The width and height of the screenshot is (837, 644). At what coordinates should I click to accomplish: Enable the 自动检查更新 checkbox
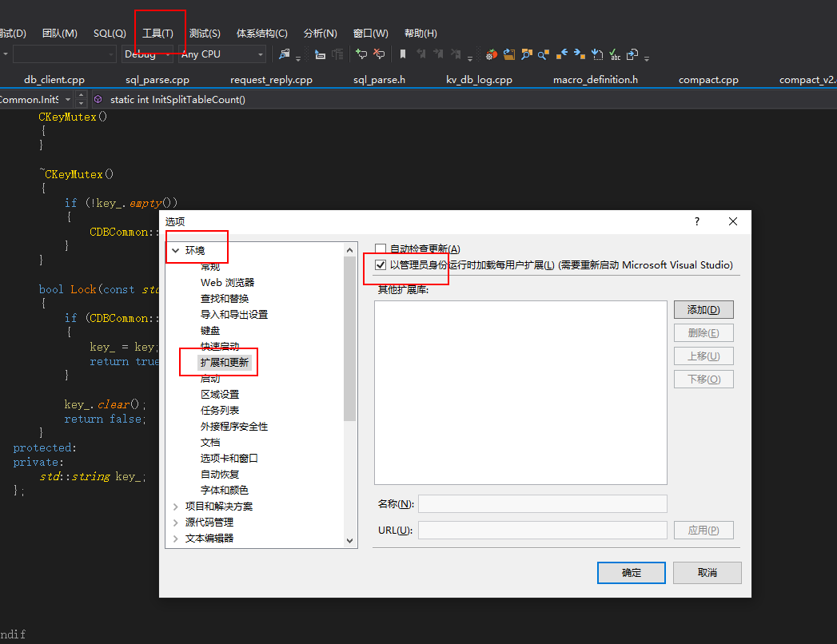(x=381, y=249)
